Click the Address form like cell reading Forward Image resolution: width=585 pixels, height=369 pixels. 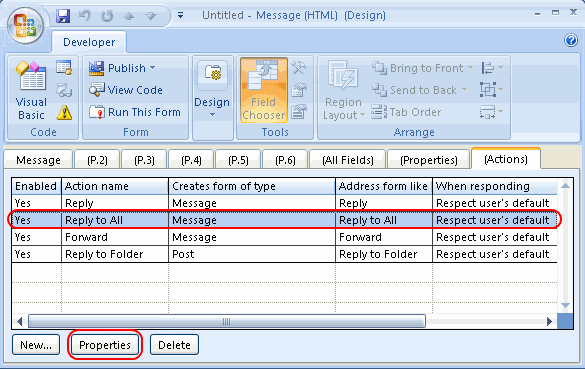point(384,237)
